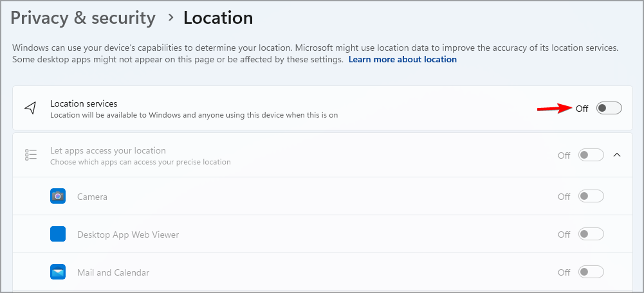This screenshot has width=644, height=293.
Task: Click the Camera app icon
Action: coord(58,197)
